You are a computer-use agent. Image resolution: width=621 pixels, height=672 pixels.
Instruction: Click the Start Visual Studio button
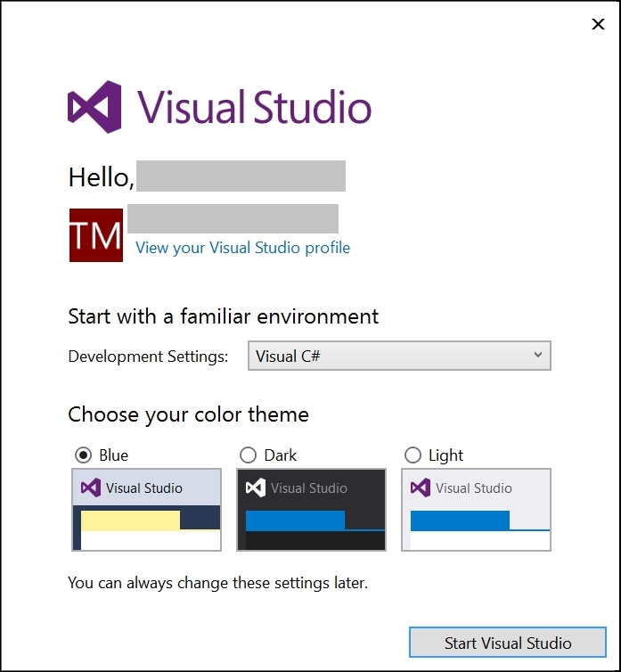508,642
